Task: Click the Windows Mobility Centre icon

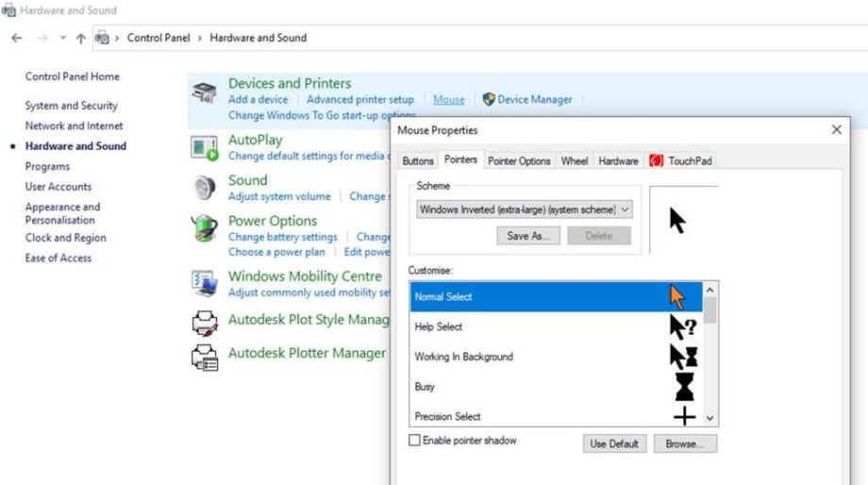Action: click(x=205, y=284)
